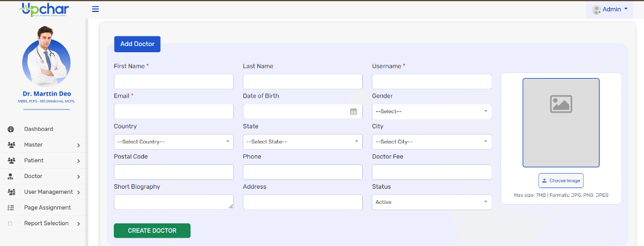Click the Username input field
Screen dimensions: 644x246
pyautogui.click(x=431, y=81)
